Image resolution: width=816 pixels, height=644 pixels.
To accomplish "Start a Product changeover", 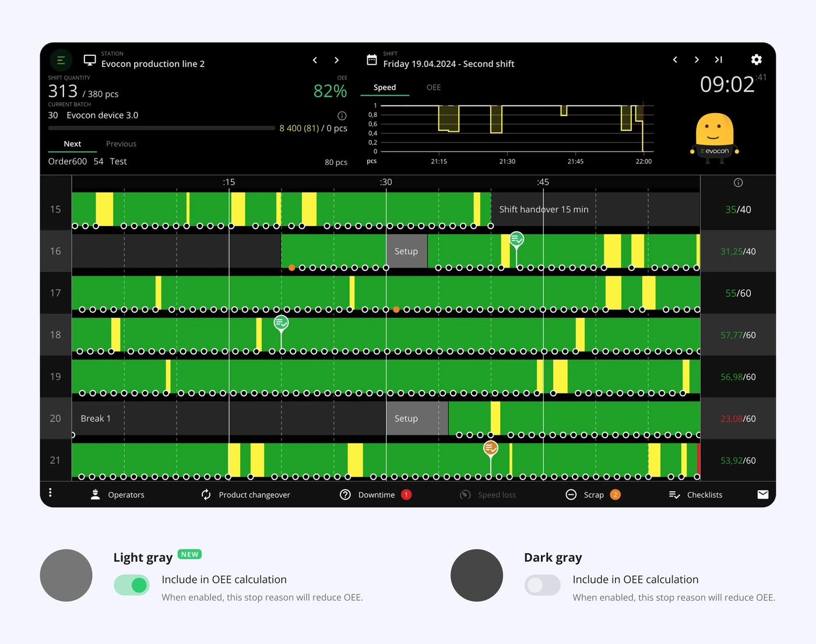I will [245, 495].
